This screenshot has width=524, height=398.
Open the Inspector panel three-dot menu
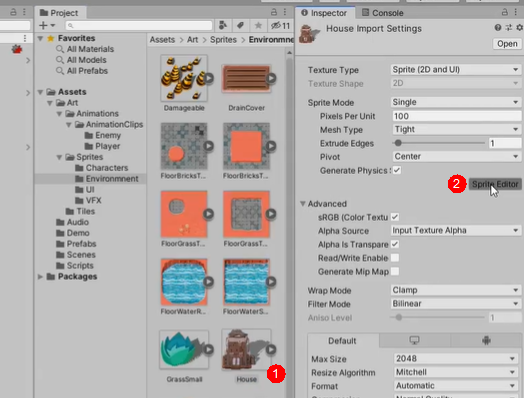[516, 12]
